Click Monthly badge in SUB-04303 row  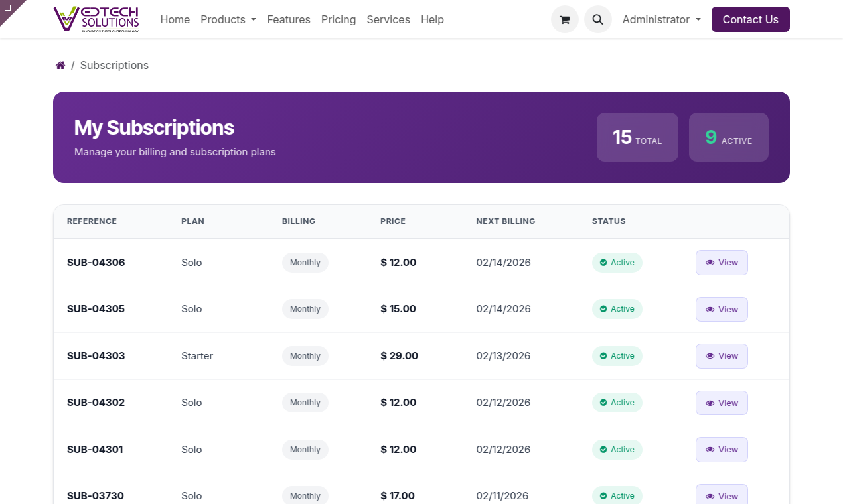pyautogui.click(x=305, y=356)
